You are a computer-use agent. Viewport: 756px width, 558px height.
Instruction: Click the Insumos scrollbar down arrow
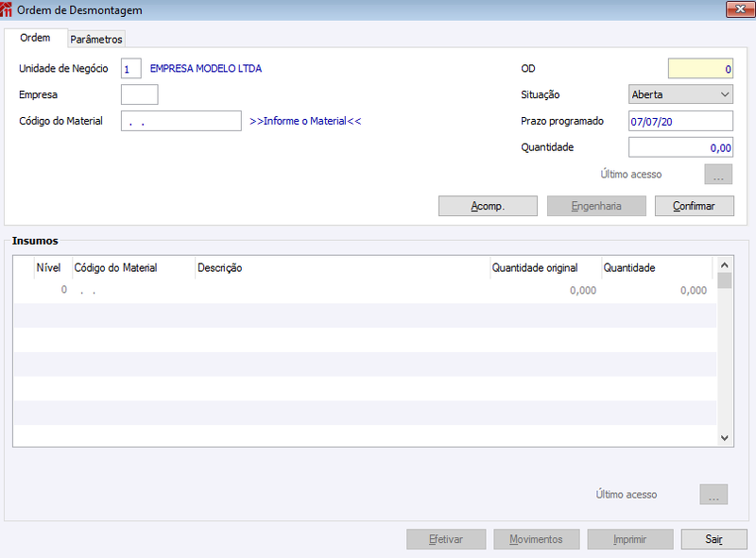coord(724,437)
